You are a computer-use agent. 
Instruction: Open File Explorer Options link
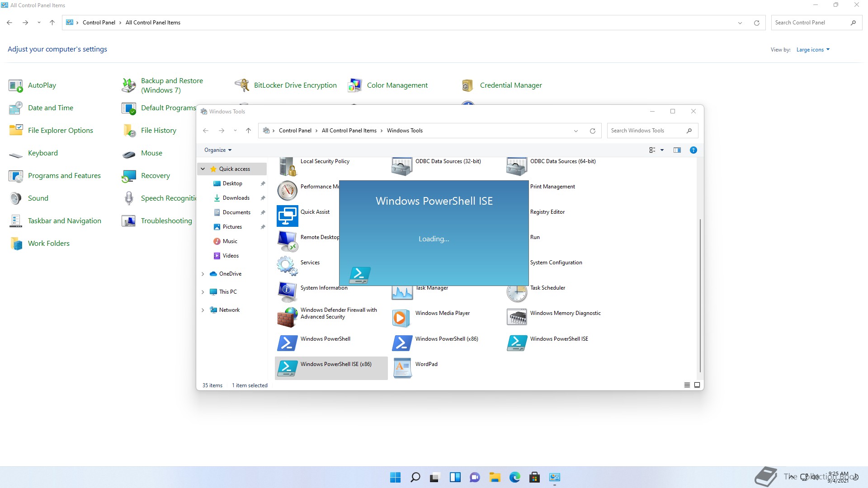coord(61,130)
